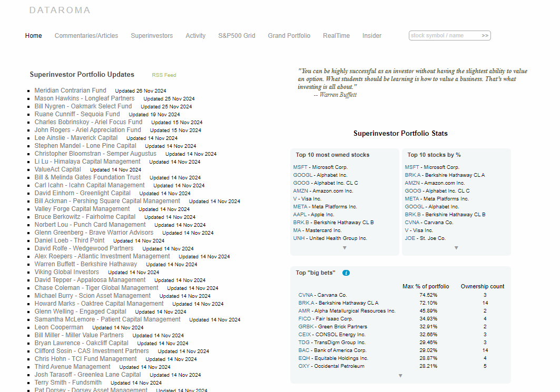Click FICO - Fair Isaac Corp.
The image size is (560, 392).
(326, 319)
